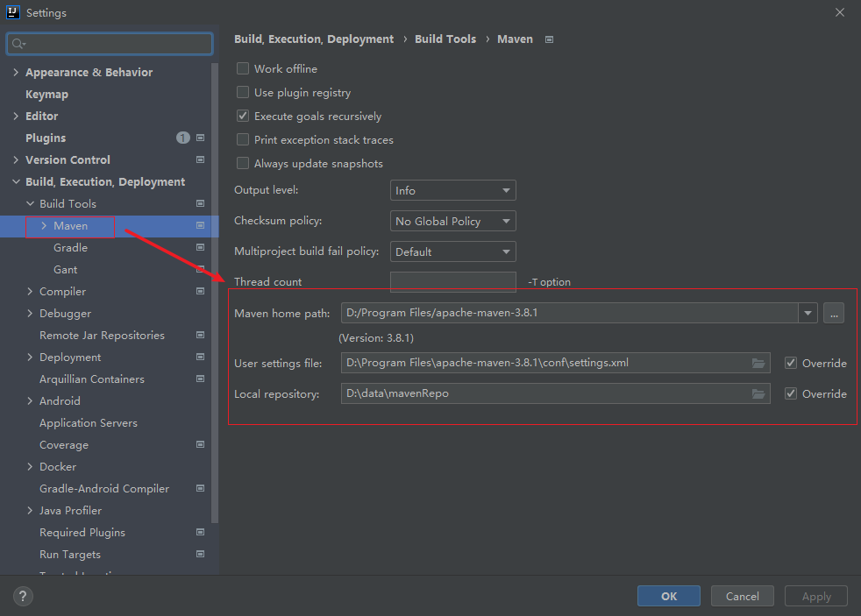Click the OK button

tap(669, 596)
